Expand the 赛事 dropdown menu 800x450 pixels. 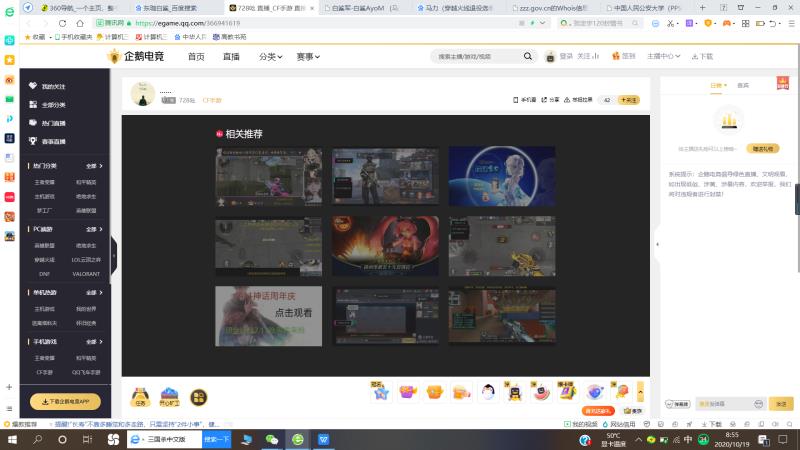[x=308, y=57]
